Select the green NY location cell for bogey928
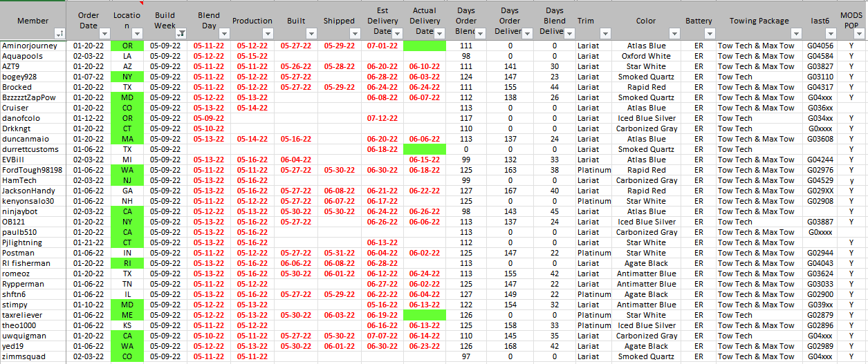The height and width of the screenshot is (364, 868). (x=127, y=77)
